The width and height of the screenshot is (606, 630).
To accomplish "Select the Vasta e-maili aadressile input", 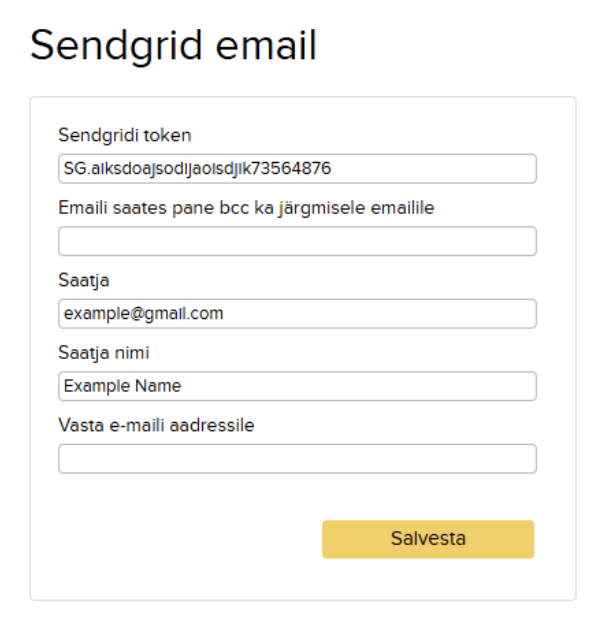I will pyautogui.click(x=297, y=459).
